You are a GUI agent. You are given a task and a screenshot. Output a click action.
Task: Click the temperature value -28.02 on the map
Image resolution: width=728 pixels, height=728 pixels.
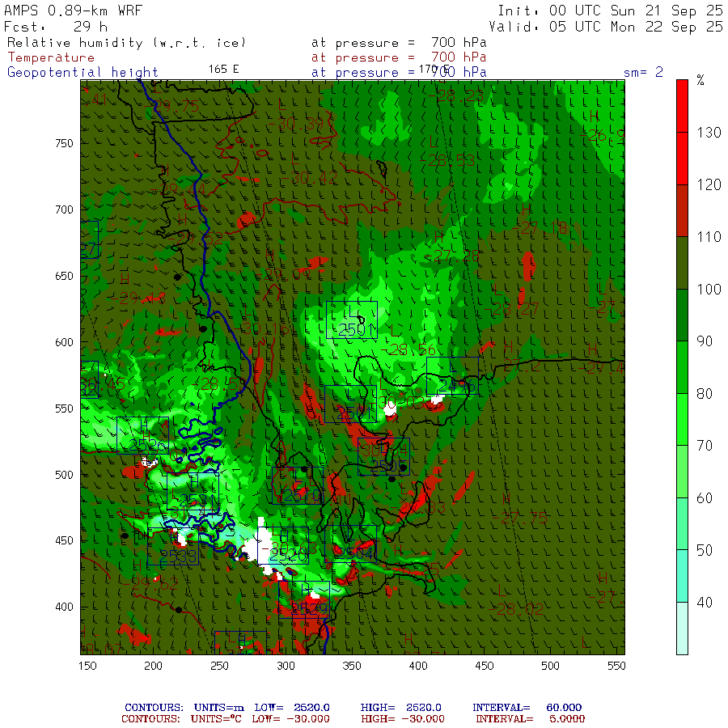click(515, 609)
